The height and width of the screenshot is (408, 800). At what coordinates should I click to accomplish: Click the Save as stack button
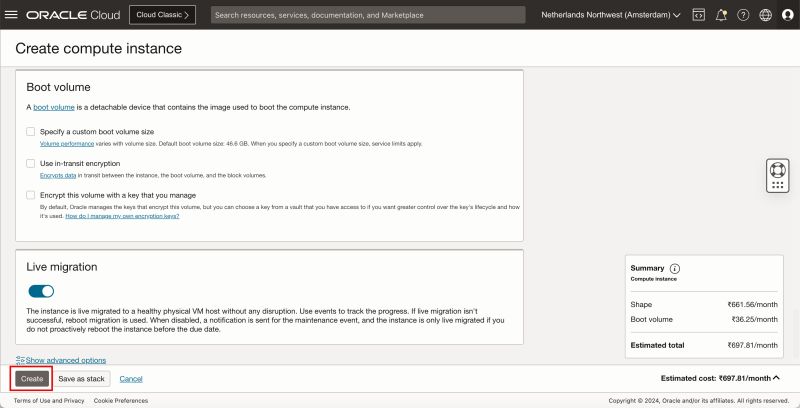point(81,379)
